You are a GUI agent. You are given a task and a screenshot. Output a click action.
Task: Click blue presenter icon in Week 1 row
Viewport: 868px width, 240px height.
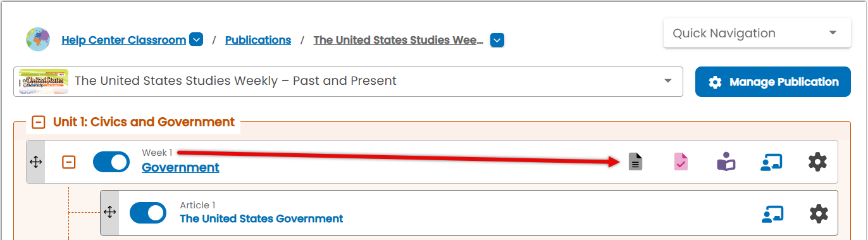coord(771,162)
